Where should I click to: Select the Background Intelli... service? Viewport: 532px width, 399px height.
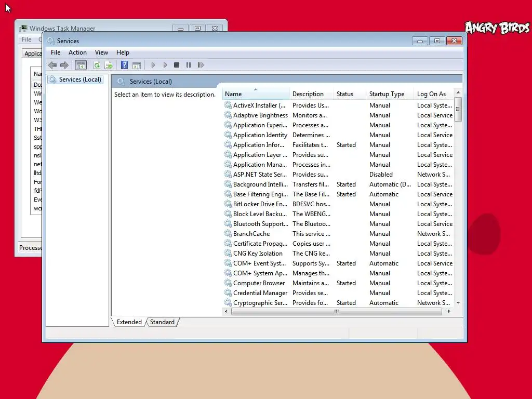point(338,184)
